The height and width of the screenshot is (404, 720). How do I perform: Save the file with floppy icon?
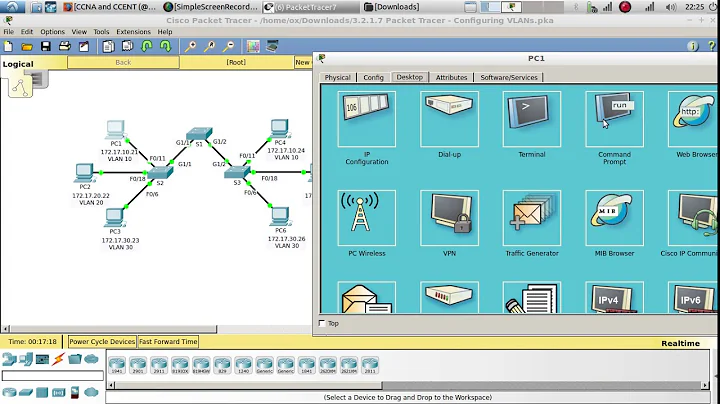pyautogui.click(x=45, y=46)
